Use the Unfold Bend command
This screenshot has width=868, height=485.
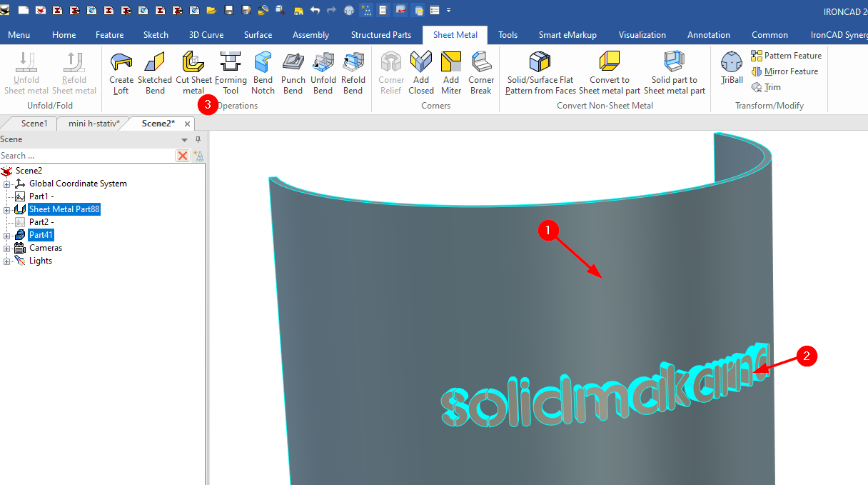click(x=323, y=74)
